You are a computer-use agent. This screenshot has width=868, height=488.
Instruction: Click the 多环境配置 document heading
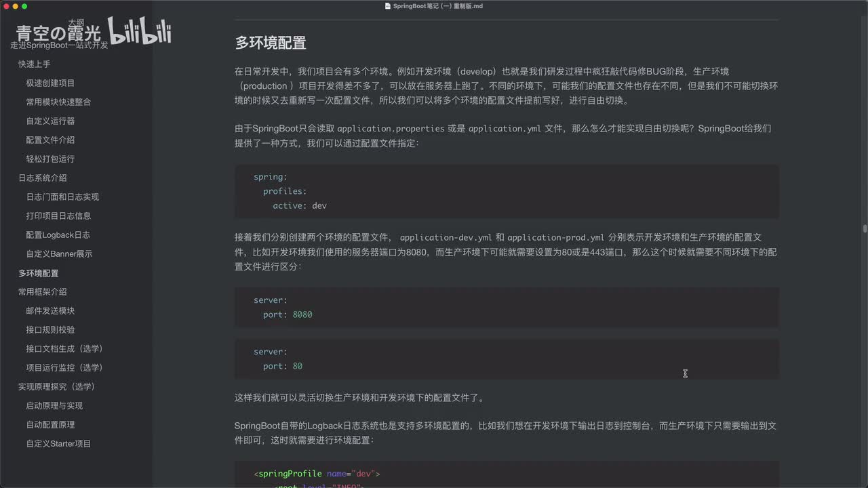point(271,43)
